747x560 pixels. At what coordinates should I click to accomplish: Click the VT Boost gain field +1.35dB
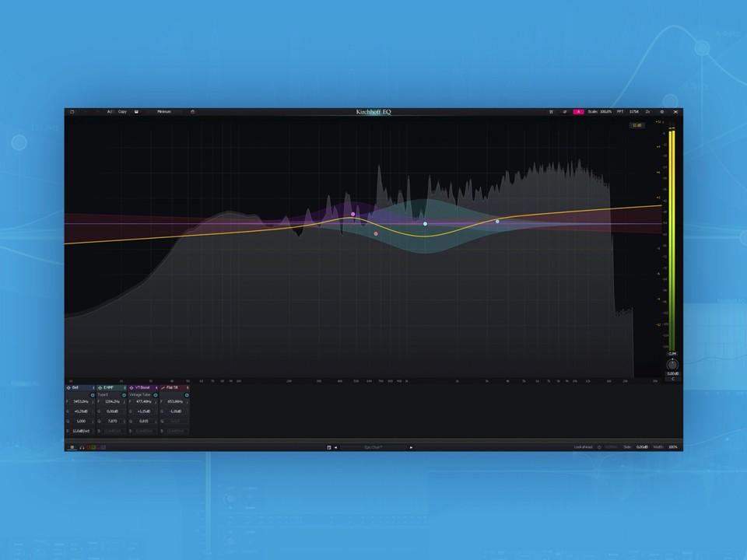[144, 411]
